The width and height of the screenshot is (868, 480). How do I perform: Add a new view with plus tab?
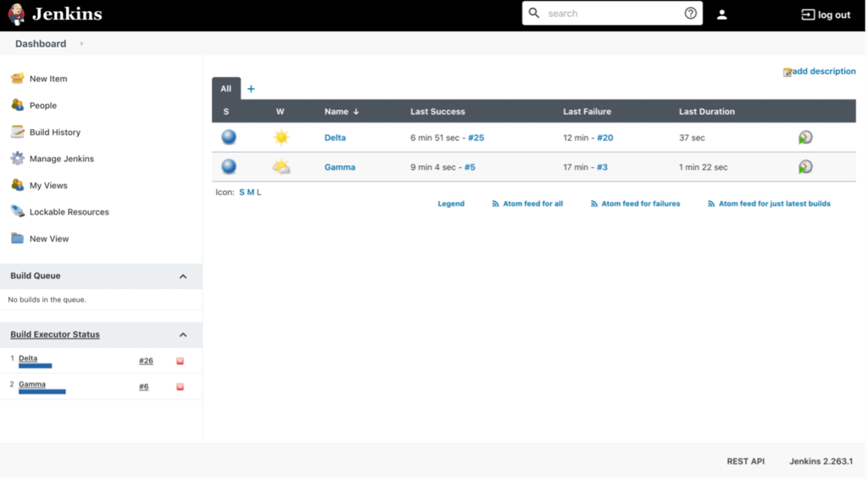[251, 88]
